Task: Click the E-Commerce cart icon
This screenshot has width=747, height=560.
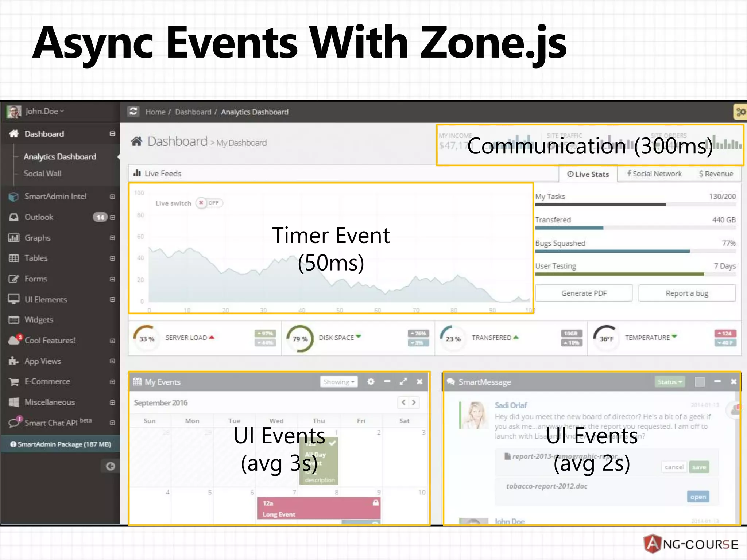Action: 14,382
